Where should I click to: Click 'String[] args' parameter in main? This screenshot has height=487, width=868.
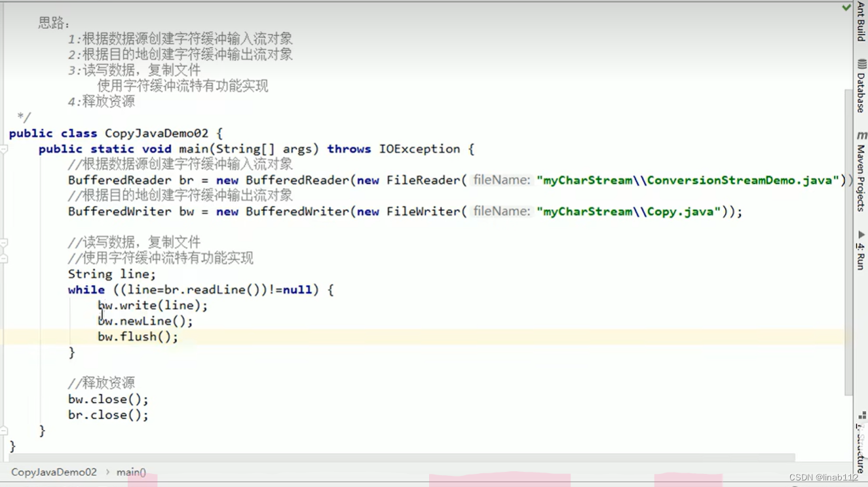pyautogui.click(x=264, y=149)
